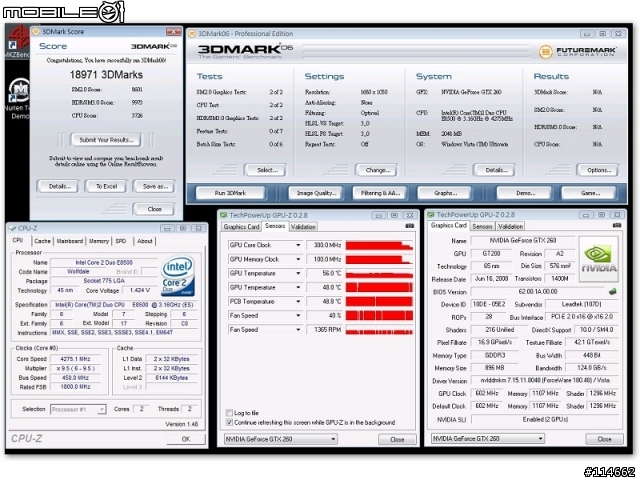Click the Name field Intel Core 2 Duo E8500
Image resolution: width=640 pixels, height=480 pixels.
tap(104, 263)
